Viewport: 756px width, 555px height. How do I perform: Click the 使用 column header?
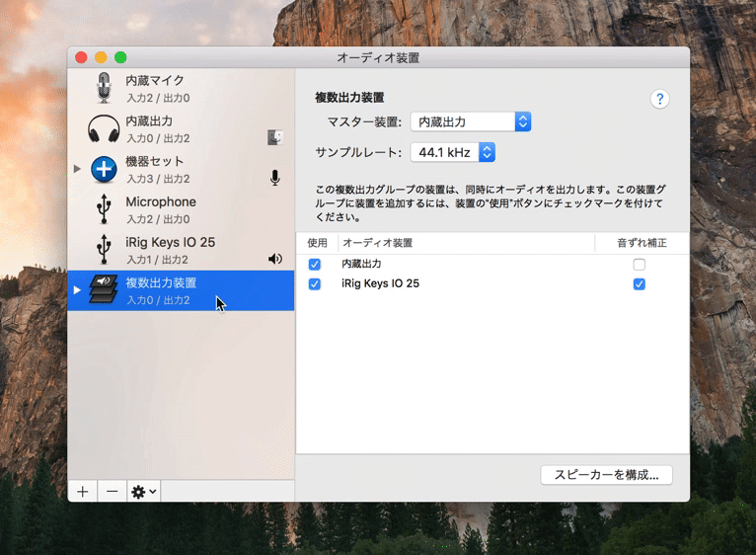pos(317,243)
